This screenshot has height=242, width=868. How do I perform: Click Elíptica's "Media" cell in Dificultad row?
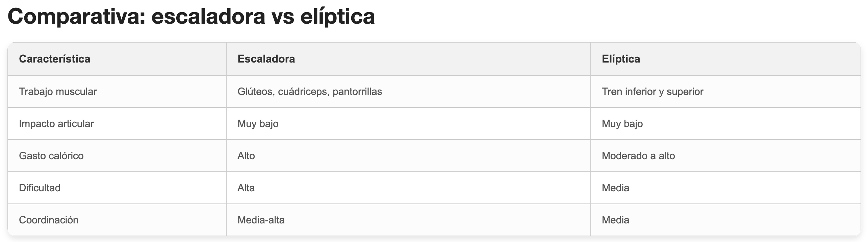615,188
